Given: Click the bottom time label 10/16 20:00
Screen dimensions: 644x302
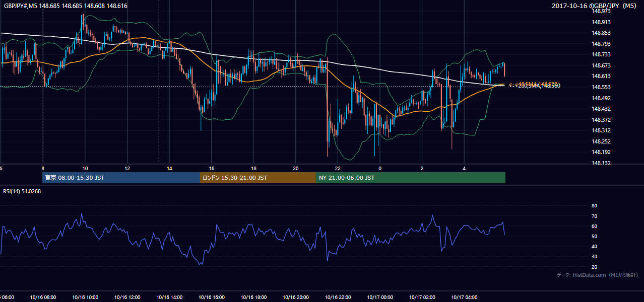Looking at the screenshot, I should (x=295, y=297).
